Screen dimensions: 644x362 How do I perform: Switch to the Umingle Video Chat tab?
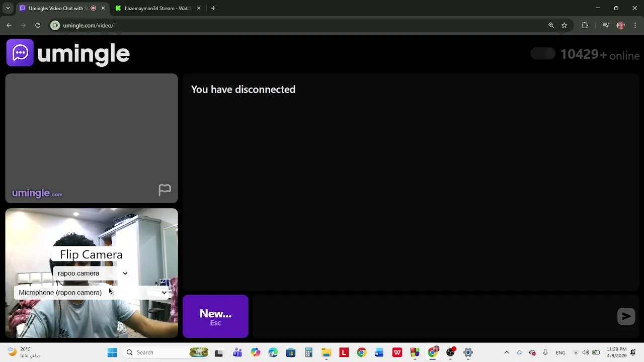tap(58, 8)
